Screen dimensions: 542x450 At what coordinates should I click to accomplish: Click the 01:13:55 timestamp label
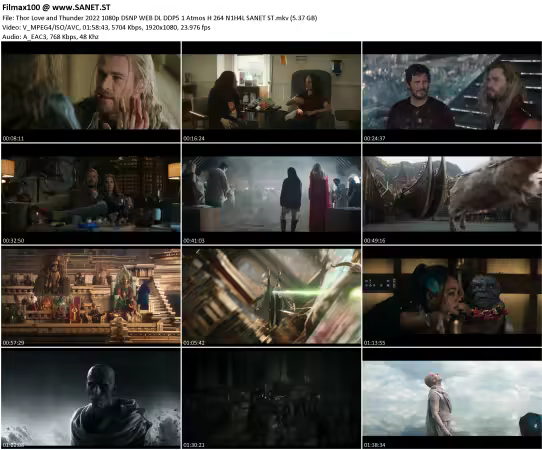tap(374, 343)
